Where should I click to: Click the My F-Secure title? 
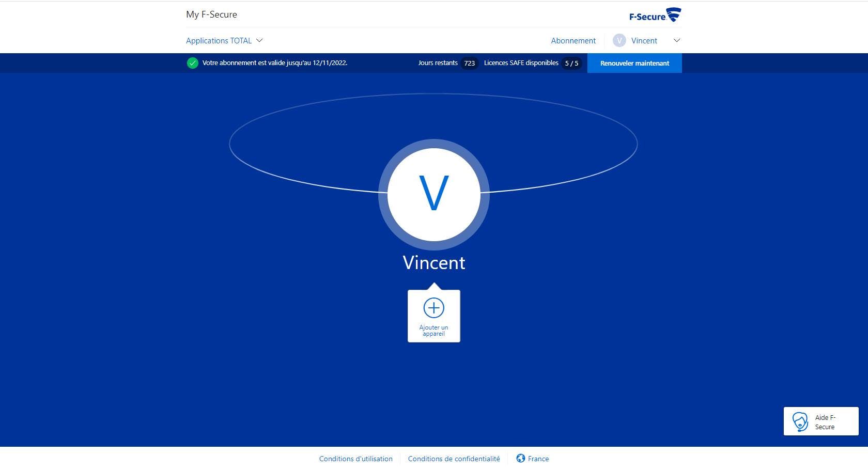(212, 14)
